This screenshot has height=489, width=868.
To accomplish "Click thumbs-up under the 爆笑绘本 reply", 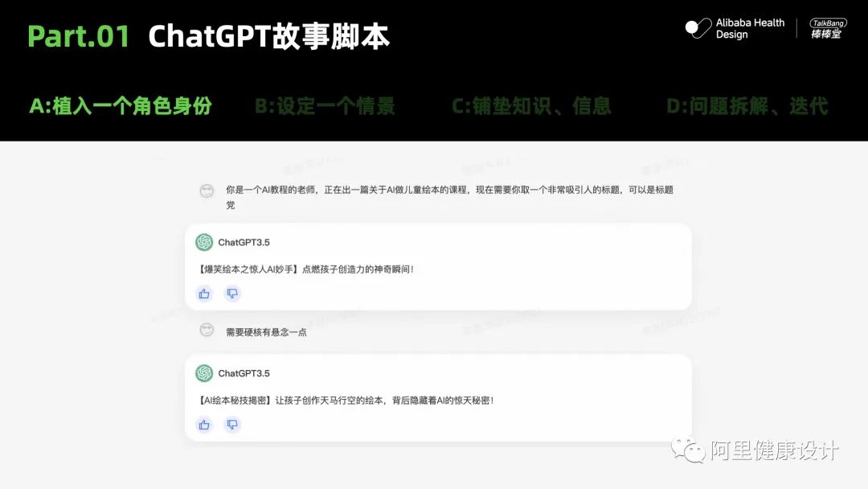I will (204, 294).
